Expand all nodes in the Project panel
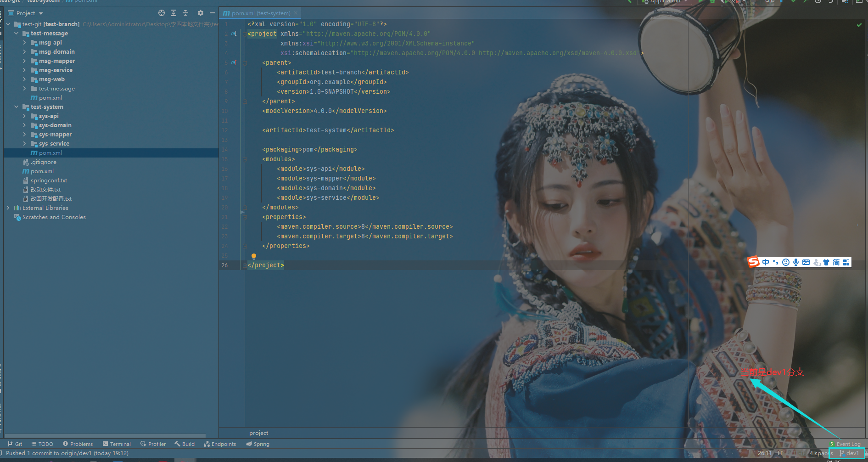This screenshot has width=868, height=462. [x=173, y=13]
